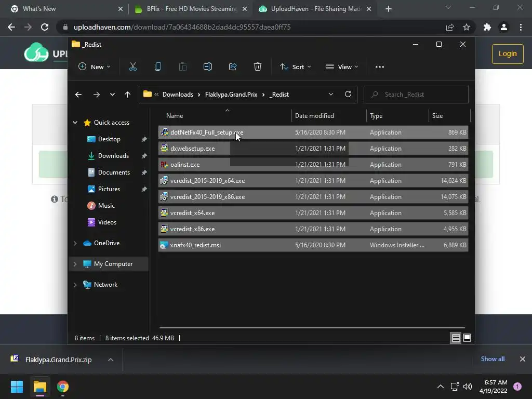Open recent locations dropdown chevron
532x399 pixels.
[x=112, y=95]
